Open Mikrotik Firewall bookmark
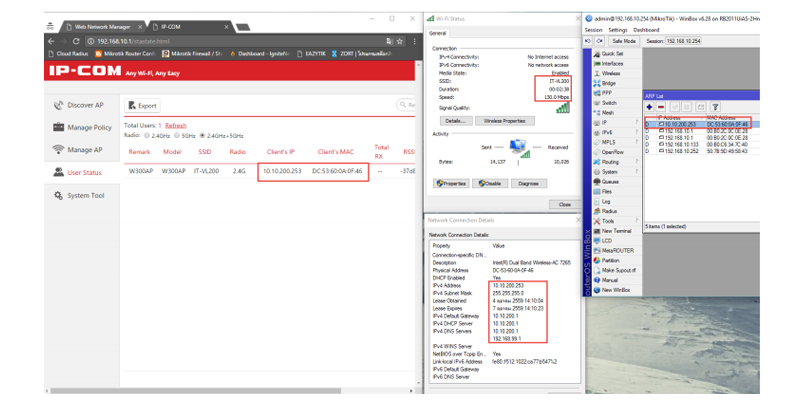 tap(192, 54)
